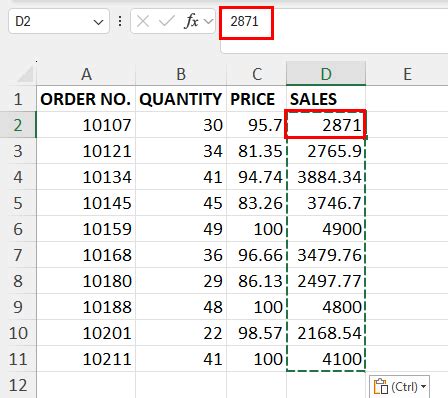Expand the Name Box dropdown arrow
This screenshot has height=398, width=448.
(x=98, y=22)
